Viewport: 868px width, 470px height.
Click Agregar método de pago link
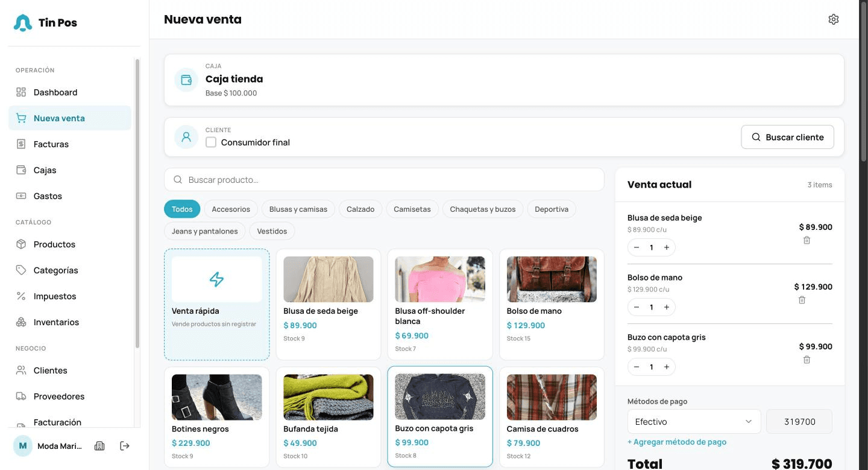(677, 442)
